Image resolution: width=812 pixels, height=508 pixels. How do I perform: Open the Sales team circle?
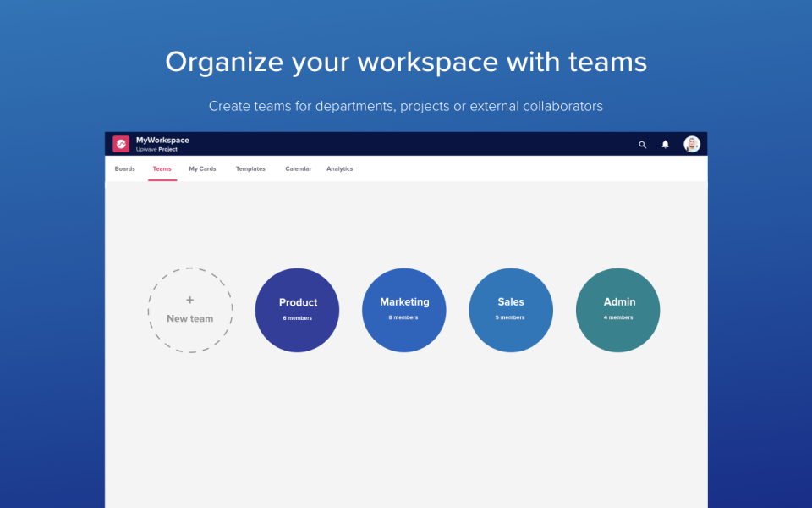pos(511,310)
